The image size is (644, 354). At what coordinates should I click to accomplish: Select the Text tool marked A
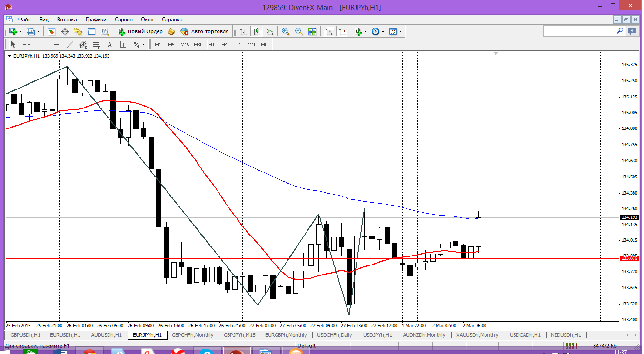pyautogui.click(x=109, y=44)
